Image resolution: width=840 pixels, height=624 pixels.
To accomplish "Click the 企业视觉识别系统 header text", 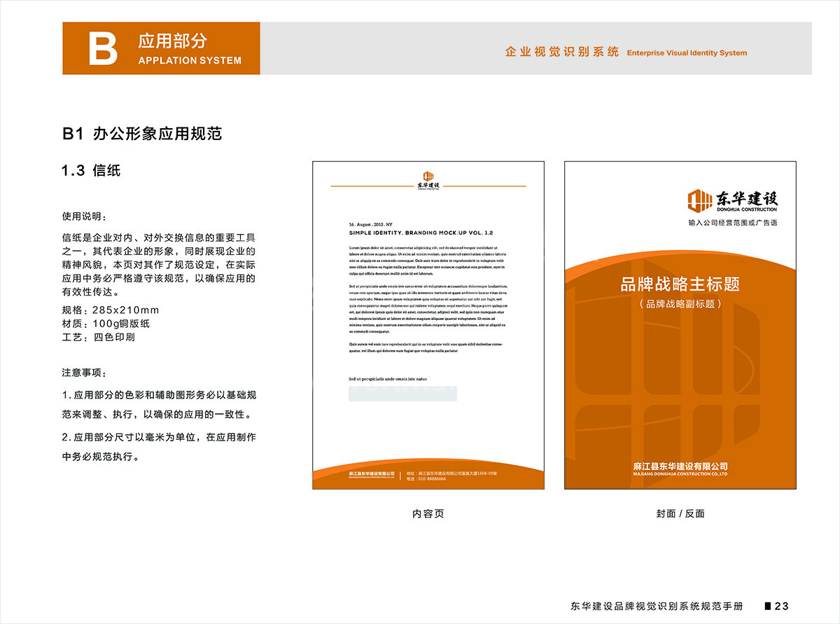I will coord(562,52).
